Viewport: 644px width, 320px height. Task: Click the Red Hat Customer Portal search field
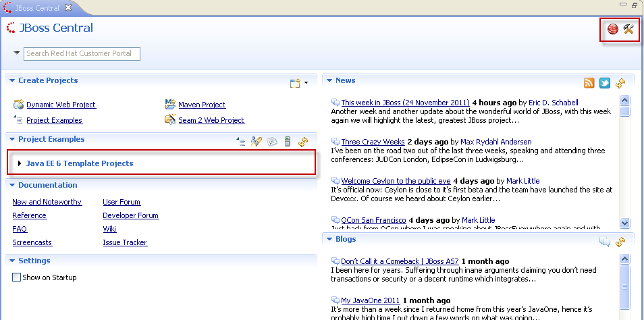(x=82, y=54)
